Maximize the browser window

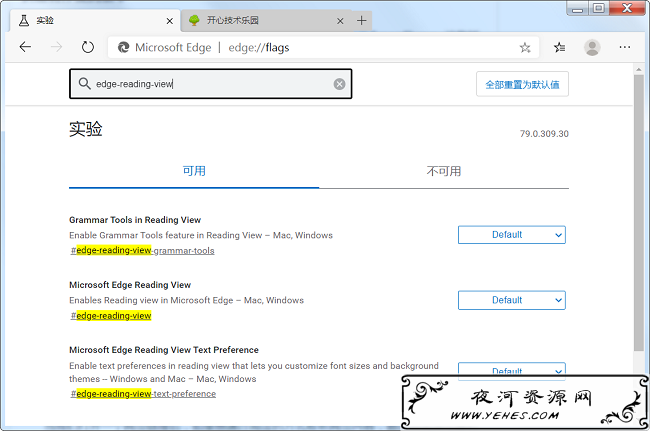(x=599, y=9)
